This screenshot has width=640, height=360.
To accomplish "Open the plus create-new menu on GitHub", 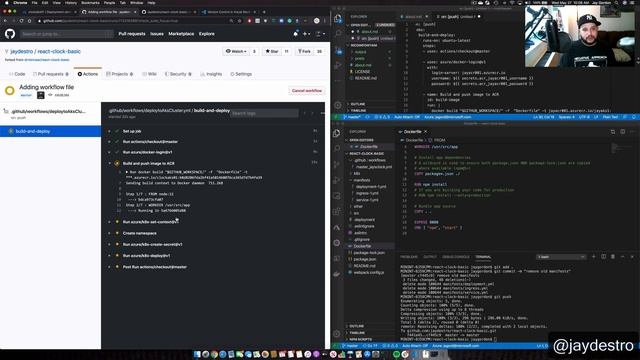I will (x=306, y=34).
